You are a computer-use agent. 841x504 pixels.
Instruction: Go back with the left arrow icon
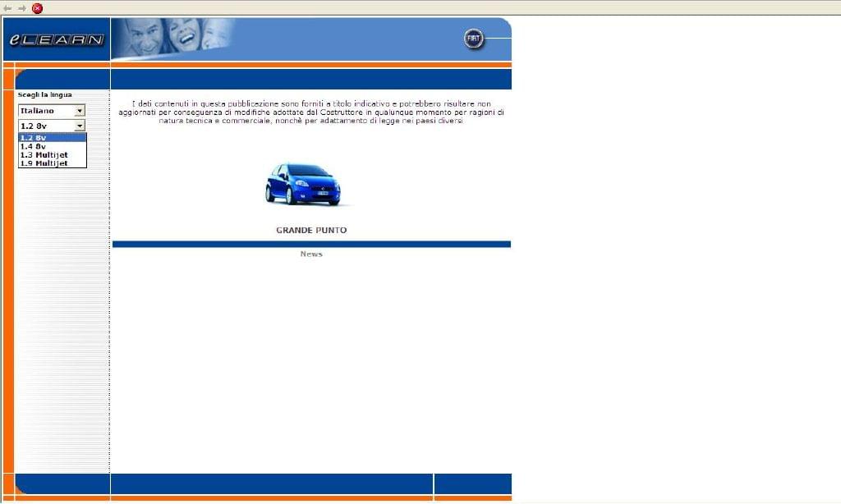(7, 8)
